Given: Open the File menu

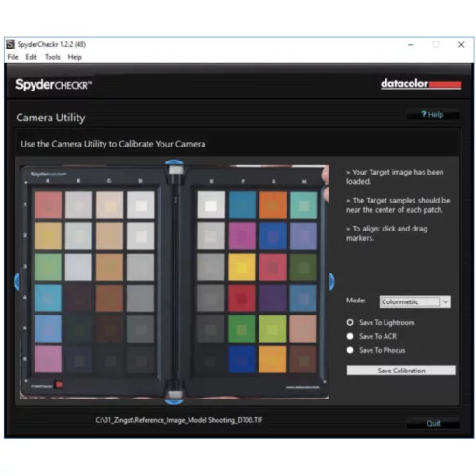Looking at the screenshot, I should 13,57.
